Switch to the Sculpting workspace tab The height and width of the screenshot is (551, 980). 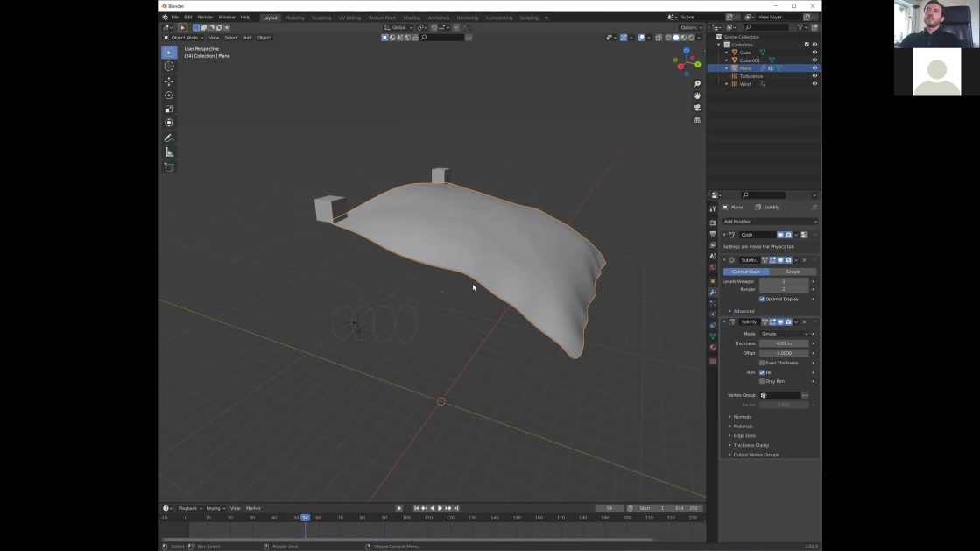(x=321, y=18)
